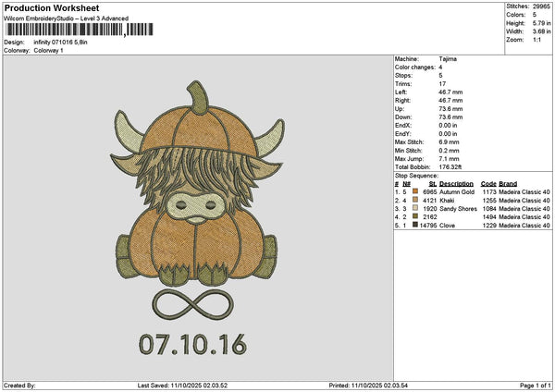
Task: Click the height value 5.79 in
Action: (x=541, y=23)
